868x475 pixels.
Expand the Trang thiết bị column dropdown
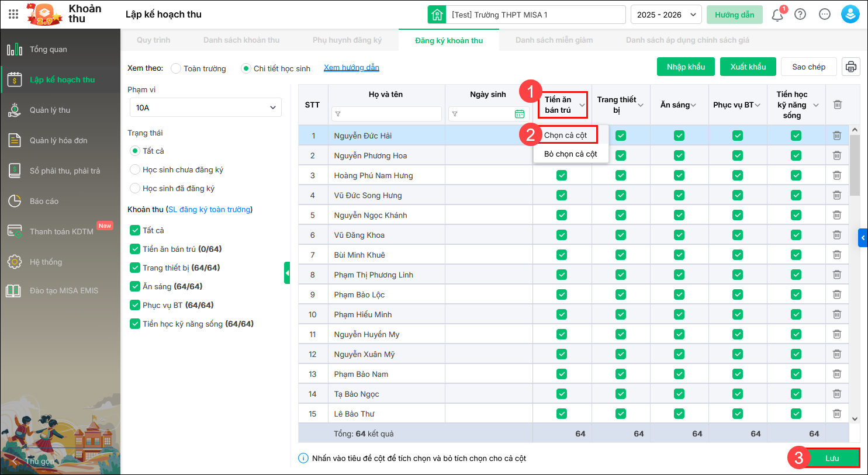(641, 105)
